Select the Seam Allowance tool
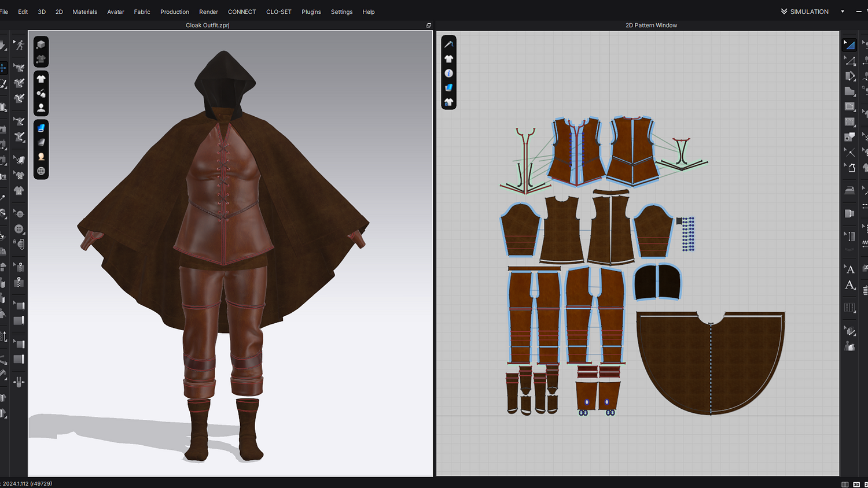Viewport: 868px width, 488px height. coord(849,168)
